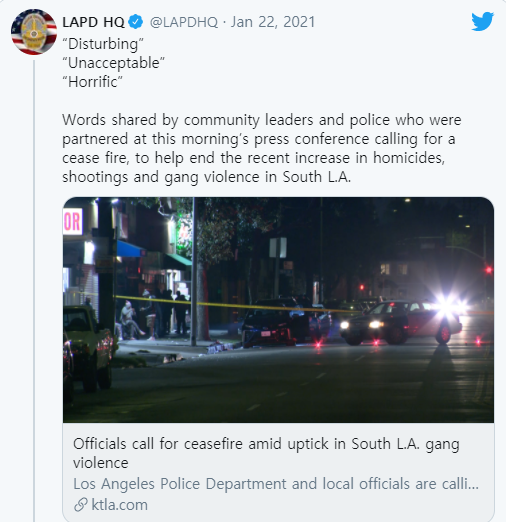506x522 pixels.
Task: Open the nighttime crime scene photo
Action: (x=278, y=310)
